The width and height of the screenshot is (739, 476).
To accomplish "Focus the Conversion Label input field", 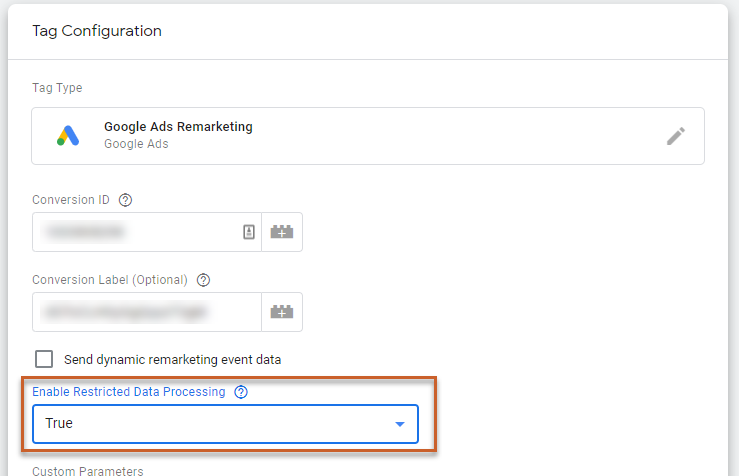I will click(x=145, y=312).
